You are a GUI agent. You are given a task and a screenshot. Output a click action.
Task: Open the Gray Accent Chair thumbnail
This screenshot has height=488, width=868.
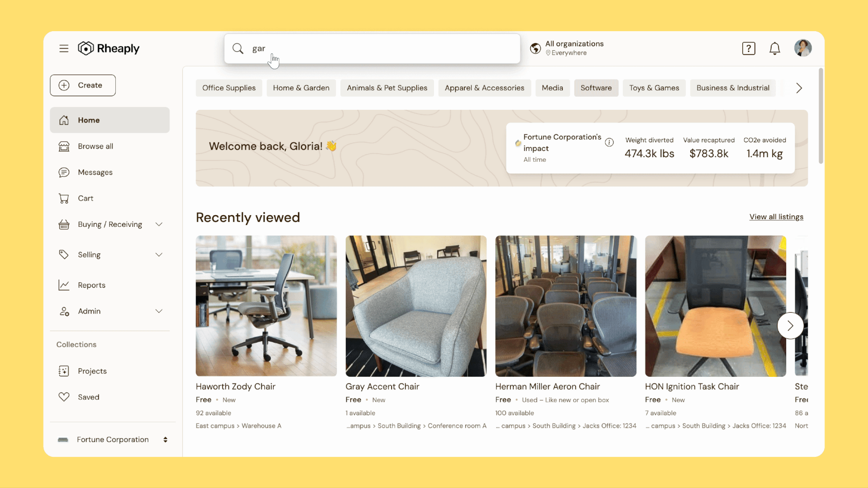[x=416, y=306]
